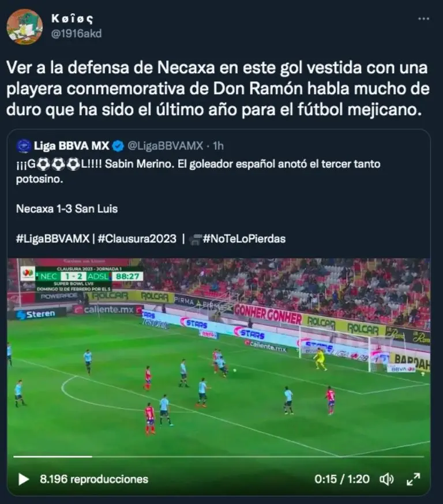
Task: Mute the video with the speaker icon
Action: (x=386, y=479)
